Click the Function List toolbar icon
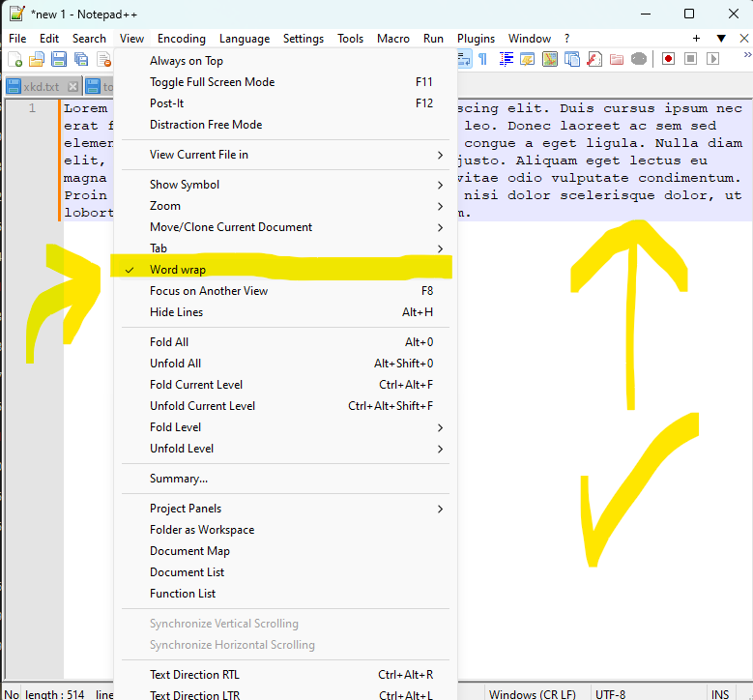The image size is (753, 700). (x=594, y=59)
